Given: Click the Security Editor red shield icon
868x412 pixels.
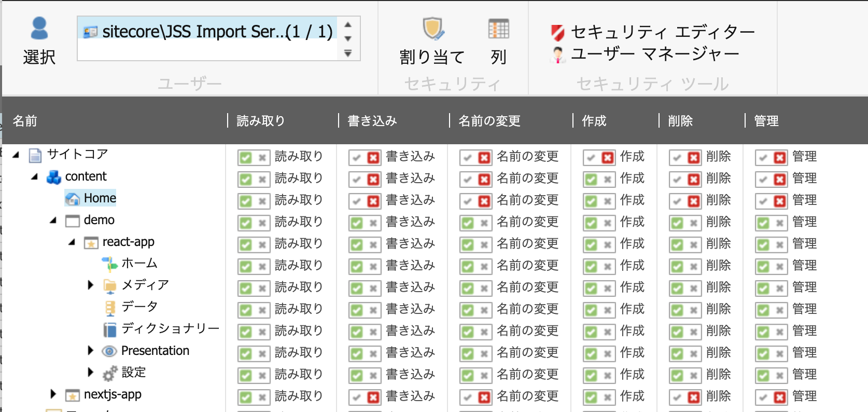Looking at the screenshot, I should coord(558,33).
